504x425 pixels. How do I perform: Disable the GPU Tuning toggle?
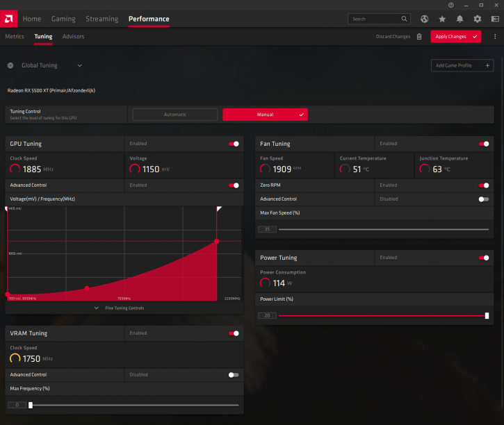[x=234, y=144]
